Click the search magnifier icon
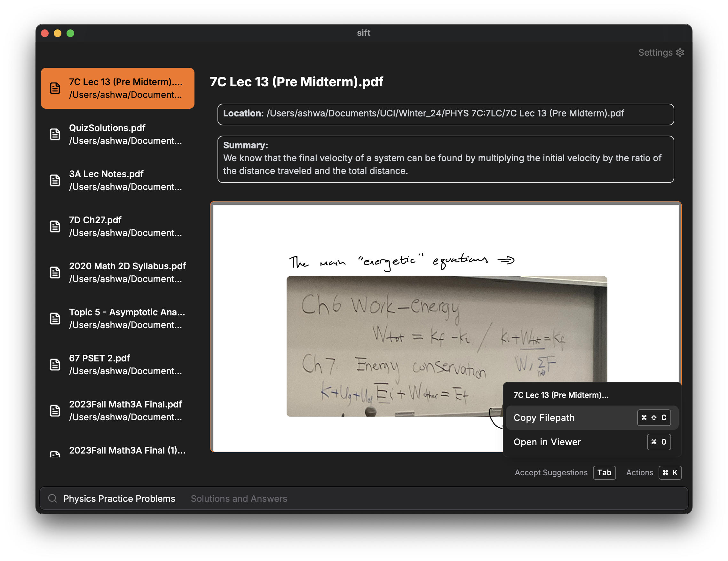The width and height of the screenshot is (728, 561). (x=52, y=498)
